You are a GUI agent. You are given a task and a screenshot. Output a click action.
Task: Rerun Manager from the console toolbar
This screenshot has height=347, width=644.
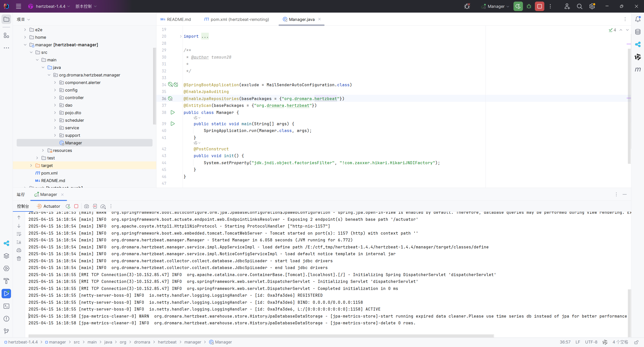(68, 206)
